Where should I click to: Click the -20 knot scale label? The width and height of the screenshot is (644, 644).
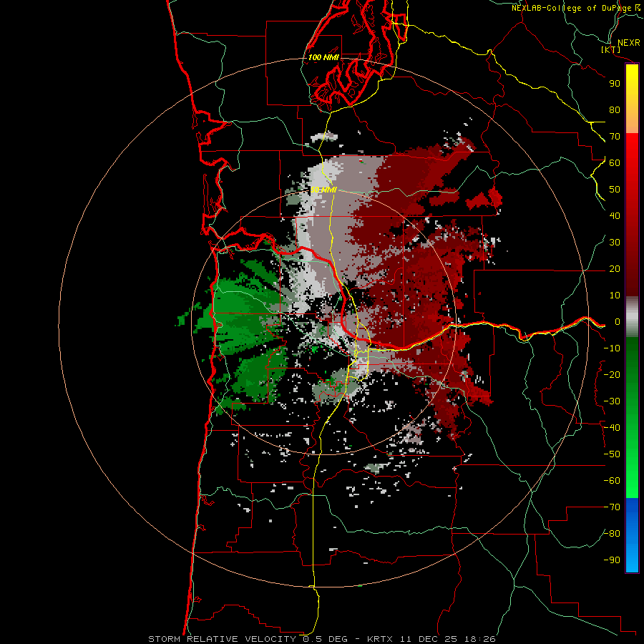(612, 374)
